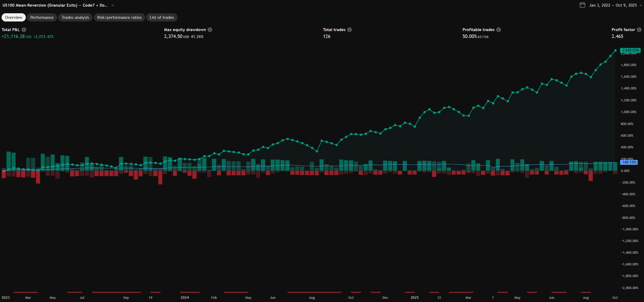Screen dimensions: 644x302
Task: Switch to the Overview tab
Action: coord(14,18)
